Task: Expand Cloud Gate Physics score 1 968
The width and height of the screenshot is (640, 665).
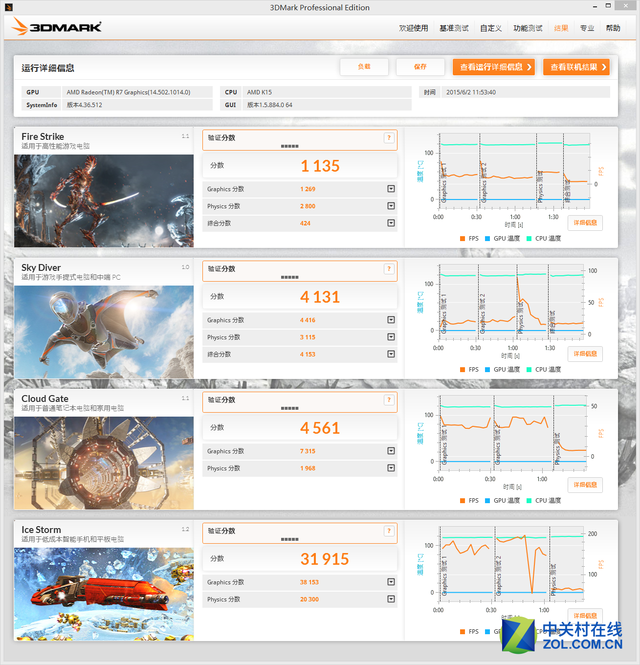Action: tap(391, 468)
